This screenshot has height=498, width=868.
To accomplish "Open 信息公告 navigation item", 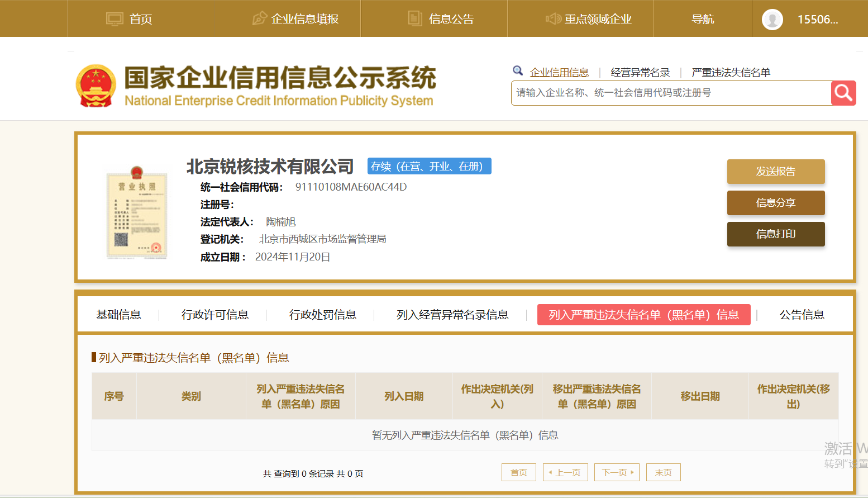I will click(x=441, y=19).
